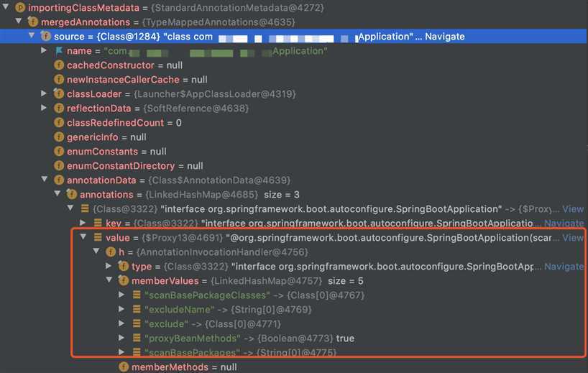Click Navigate link on source row
Image resolution: width=588 pixels, height=373 pixels.
[x=445, y=37]
